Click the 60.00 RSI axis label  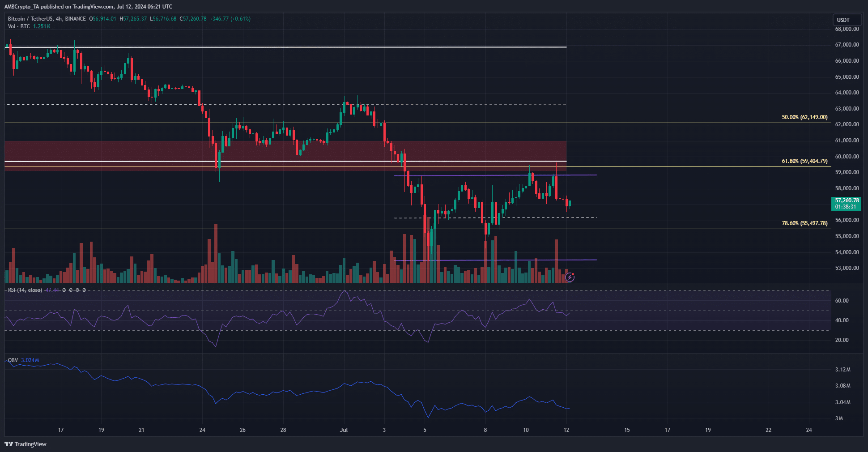(842, 301)
